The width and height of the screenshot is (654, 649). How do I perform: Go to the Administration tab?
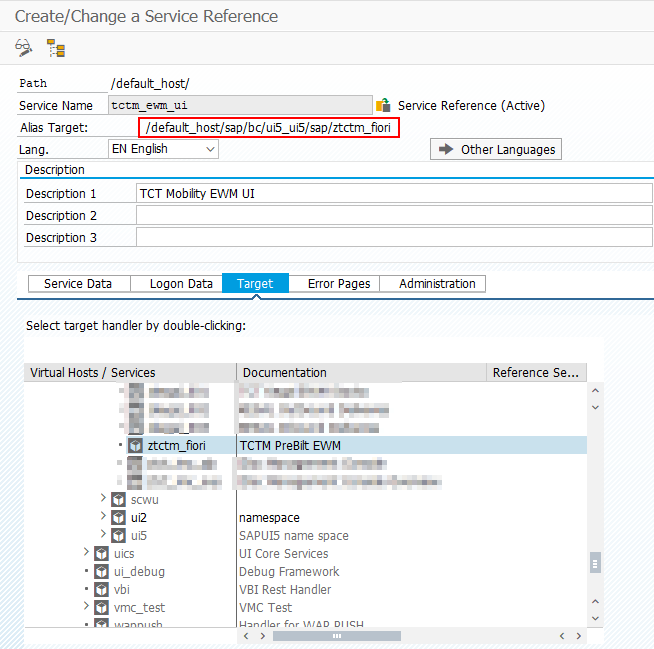(x=437, y=283)
